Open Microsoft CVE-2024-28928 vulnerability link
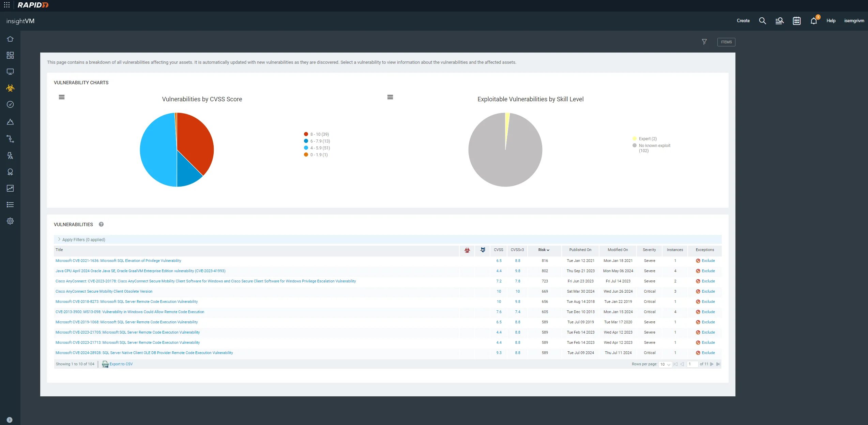The image size is (868, 425). (x=144, y=353)
